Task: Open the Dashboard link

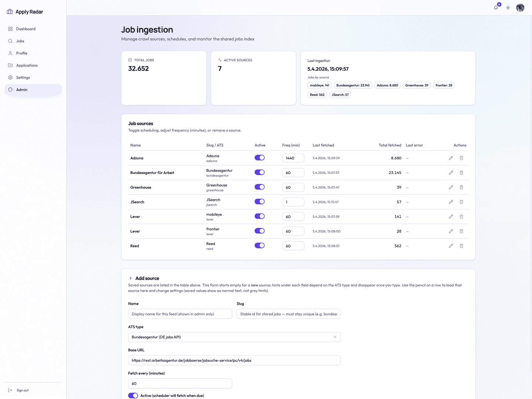Action: pos(26,28)
